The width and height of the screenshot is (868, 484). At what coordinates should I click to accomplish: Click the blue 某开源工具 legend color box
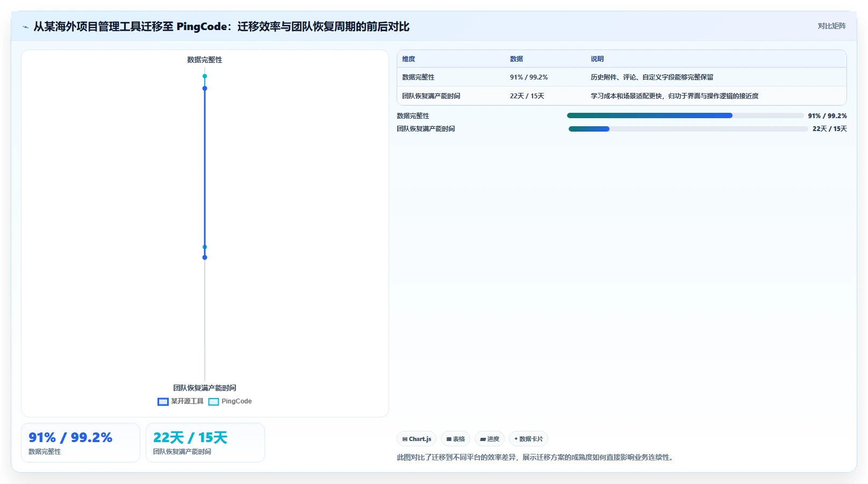pos(163,402)
